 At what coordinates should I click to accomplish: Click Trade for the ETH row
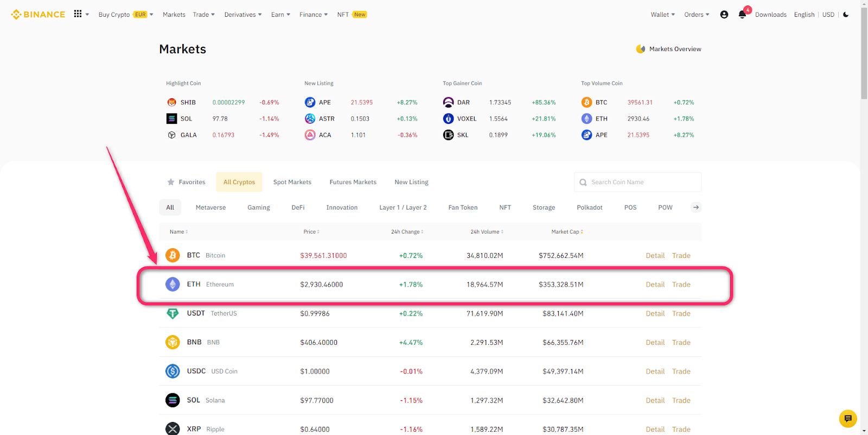[681, 284]
